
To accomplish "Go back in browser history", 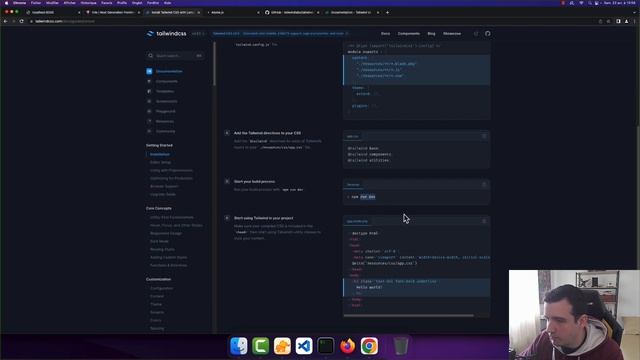I will [x=6, y=21].
